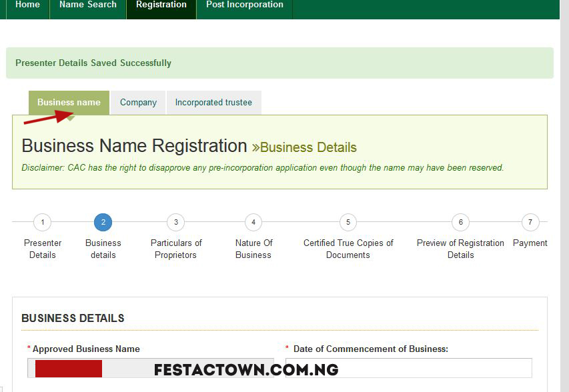569x392 pixels.
Task: Click step 6 circle for Preview of Registration
Action: click(x=460, y=222)
